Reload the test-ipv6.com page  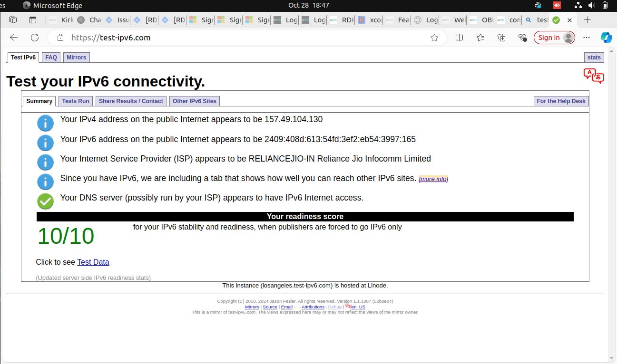[x=35, y=38]
